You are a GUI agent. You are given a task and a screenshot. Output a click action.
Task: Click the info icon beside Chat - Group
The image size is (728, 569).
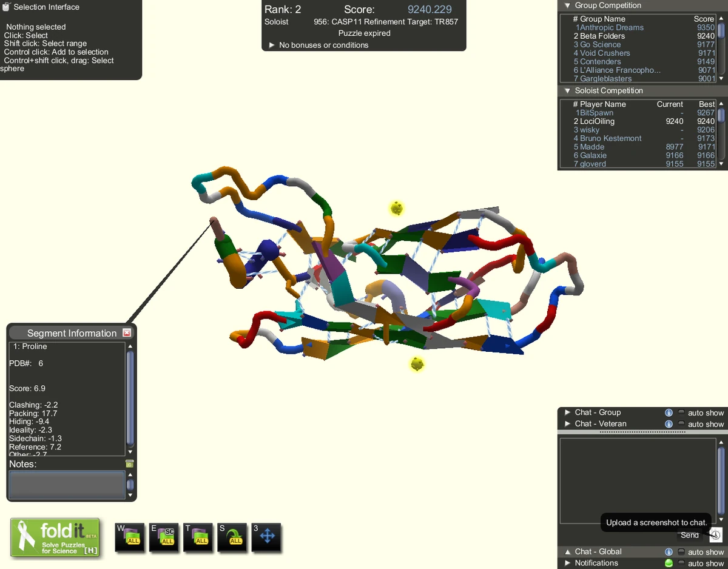(x=669, y=412)
